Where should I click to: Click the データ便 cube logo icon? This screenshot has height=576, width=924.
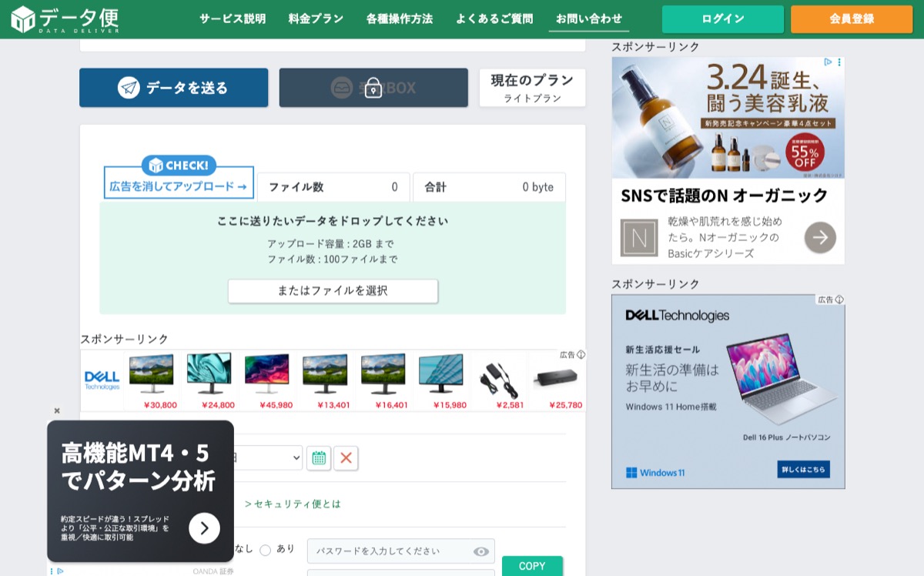point(25,18)
